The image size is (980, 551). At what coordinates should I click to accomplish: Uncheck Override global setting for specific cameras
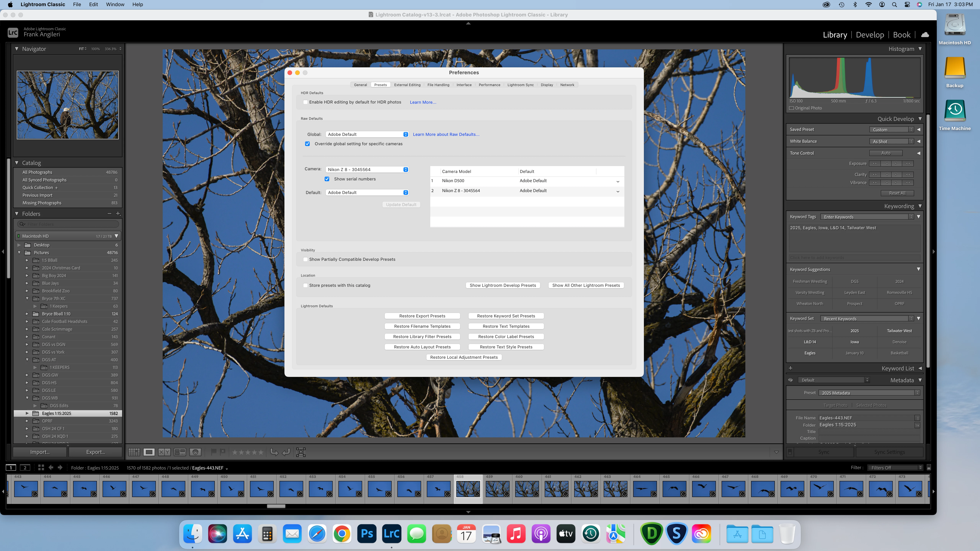307,144
